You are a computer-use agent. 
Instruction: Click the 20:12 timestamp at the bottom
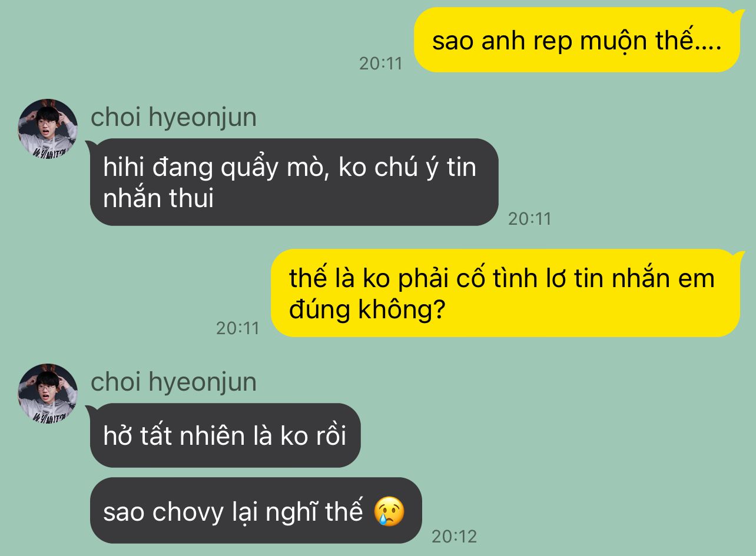[454, 536]
